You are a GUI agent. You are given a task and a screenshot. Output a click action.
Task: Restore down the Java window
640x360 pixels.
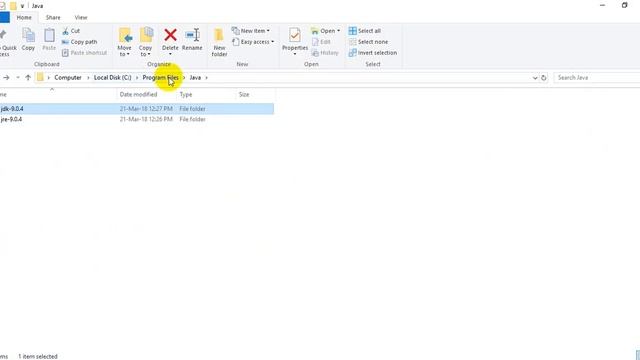point(624,5)
